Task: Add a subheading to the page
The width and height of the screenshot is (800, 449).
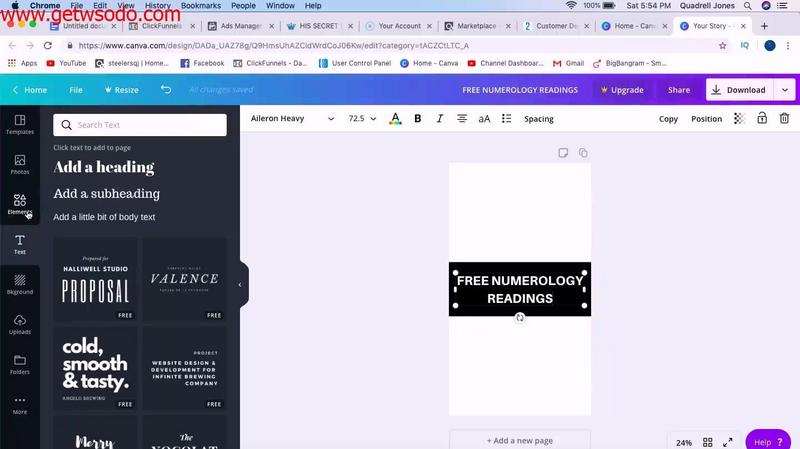Action: (x=107, y=194)
